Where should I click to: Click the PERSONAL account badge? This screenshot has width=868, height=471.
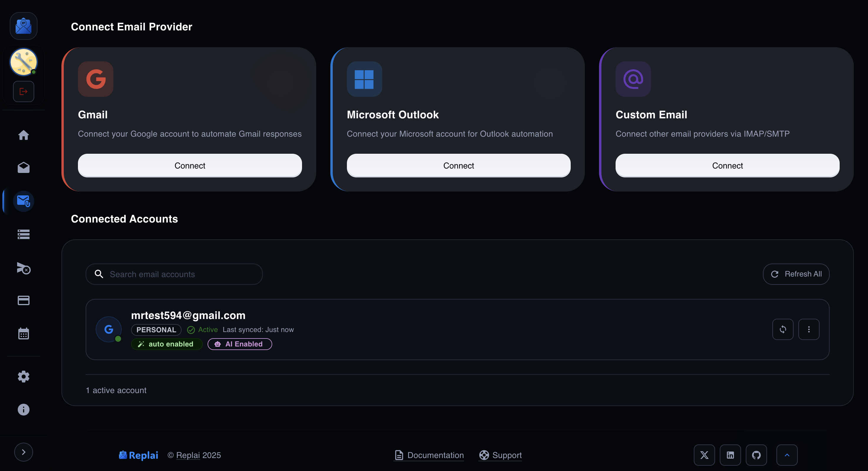coord(156,330)
